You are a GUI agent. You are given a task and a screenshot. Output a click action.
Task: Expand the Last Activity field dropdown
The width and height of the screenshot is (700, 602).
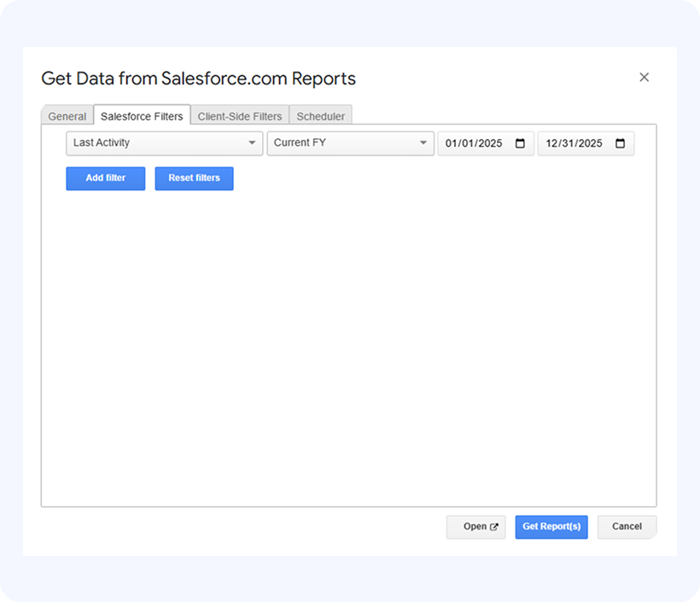coord(164,143)
